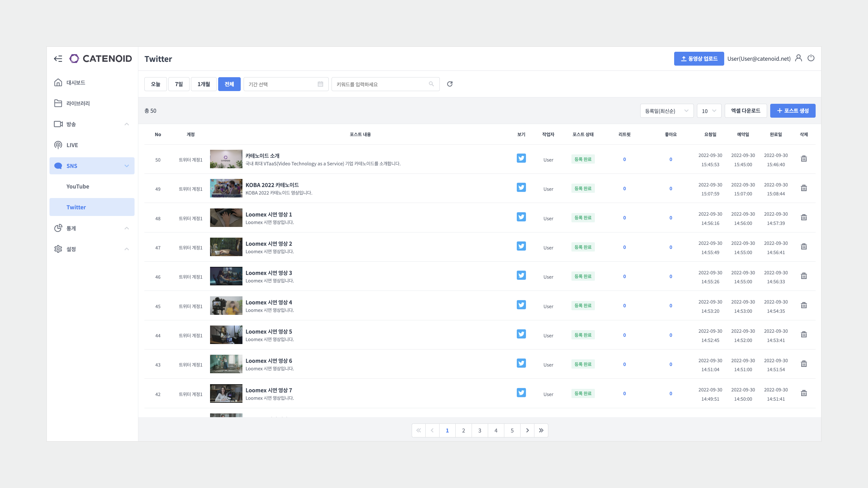Collapse sidebar with the back-arrow menu icon
Screen dimensions: 868x488
click(58, 59)
